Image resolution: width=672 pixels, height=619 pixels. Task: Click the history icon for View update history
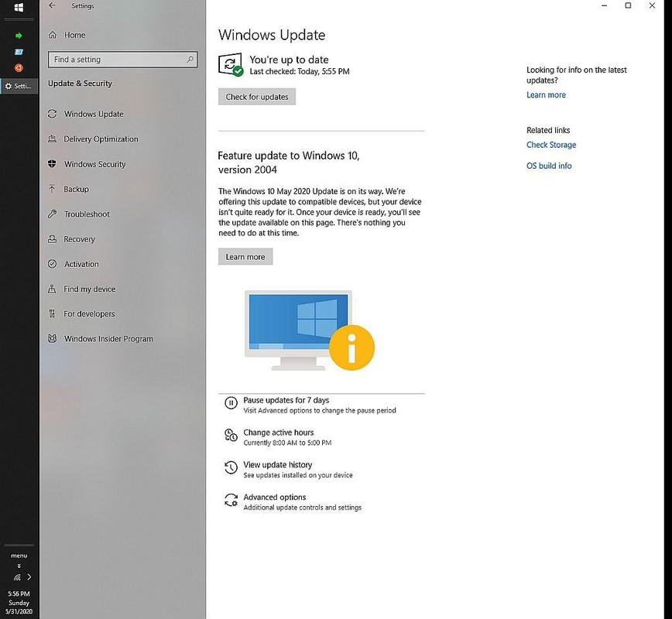coord(231,467)
